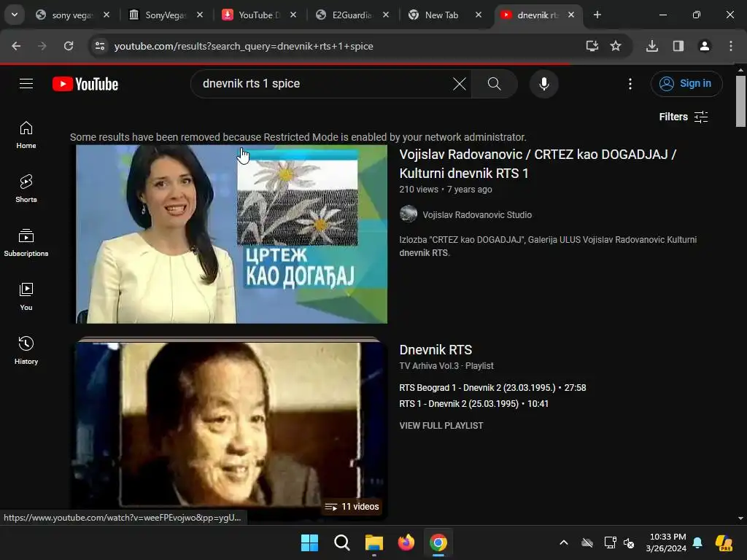Play RTS 1 - Dnevnik 2 (25.03.1995)

coord(473,404)
